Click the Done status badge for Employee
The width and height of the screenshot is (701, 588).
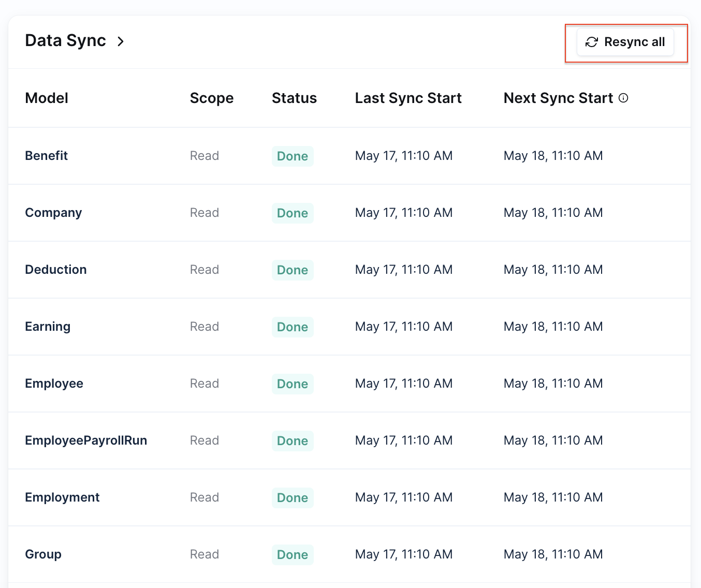(293, 384)
